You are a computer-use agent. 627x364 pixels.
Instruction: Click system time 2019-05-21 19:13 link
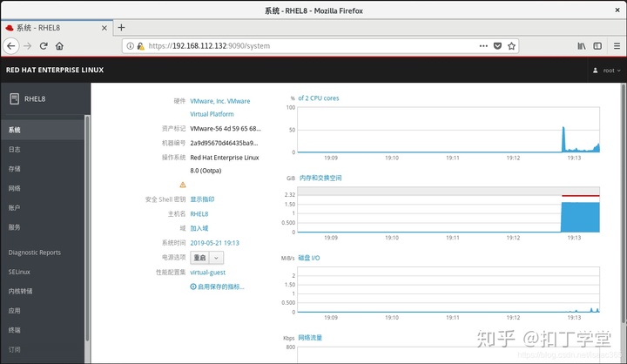point(215,243)
